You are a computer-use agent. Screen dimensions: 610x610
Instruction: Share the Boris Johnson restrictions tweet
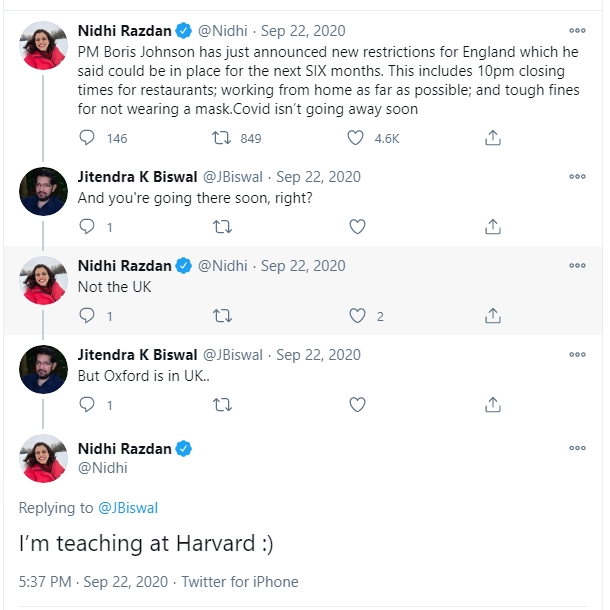pos(492,138)
